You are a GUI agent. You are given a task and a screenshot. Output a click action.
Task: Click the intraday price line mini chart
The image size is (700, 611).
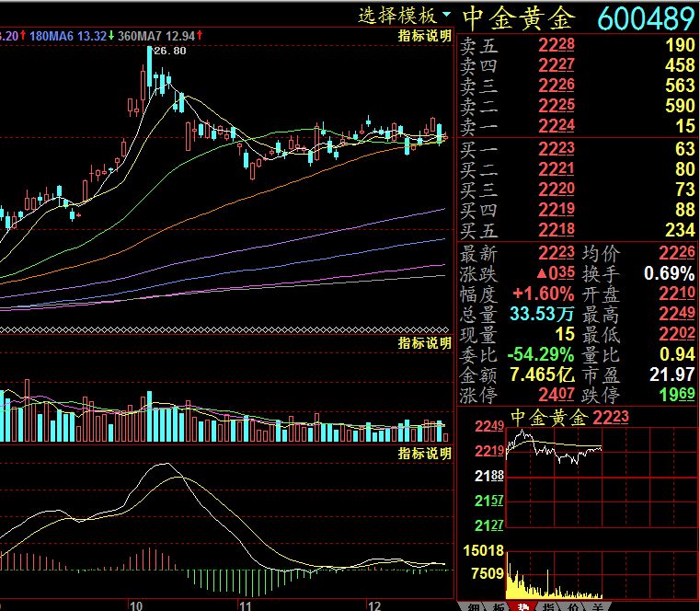tap(554, 449)
